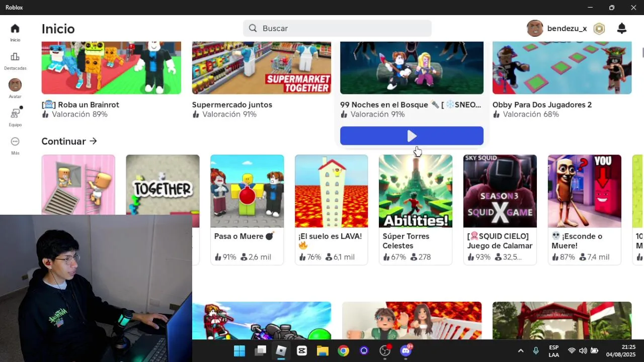Click the Pasa o Muere title text

[244, 236]
